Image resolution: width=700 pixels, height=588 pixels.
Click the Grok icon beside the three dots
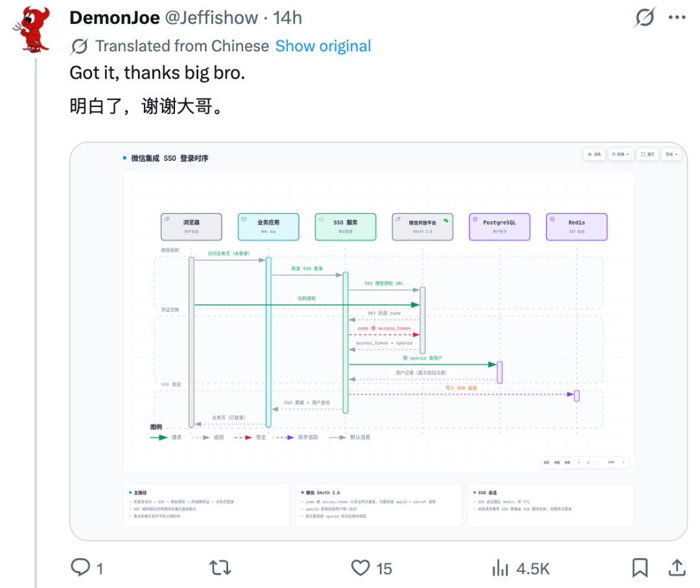coord(645,18)
